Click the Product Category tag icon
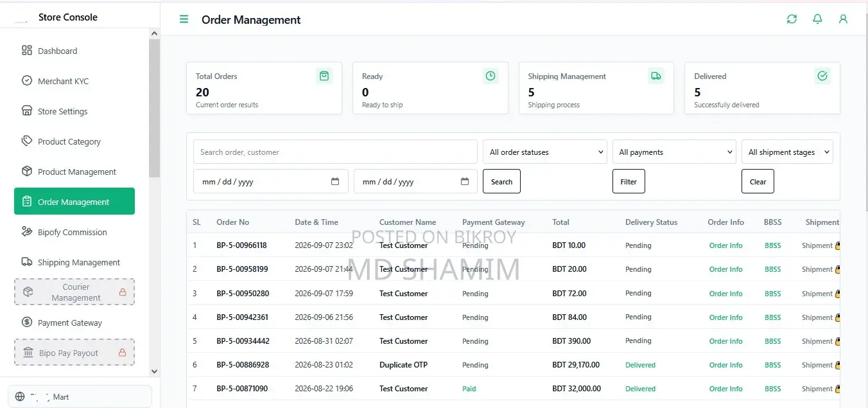Screen dimensions: 868x408 [x=27, y=141]
